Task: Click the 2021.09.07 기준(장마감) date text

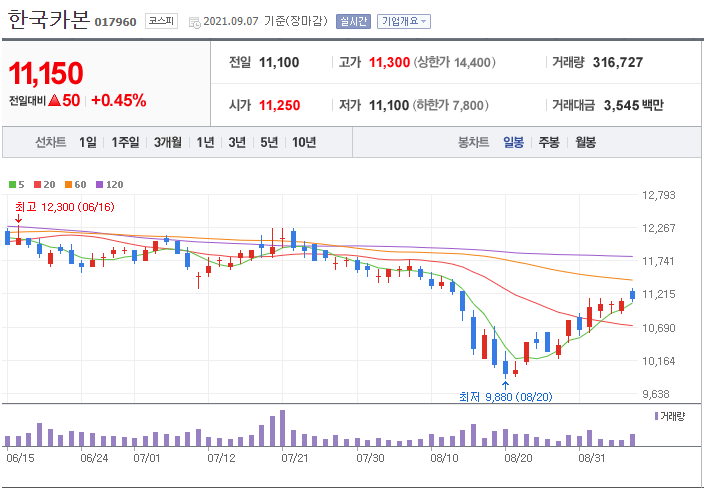Action: pyautogui.click(x=265, y=21)
